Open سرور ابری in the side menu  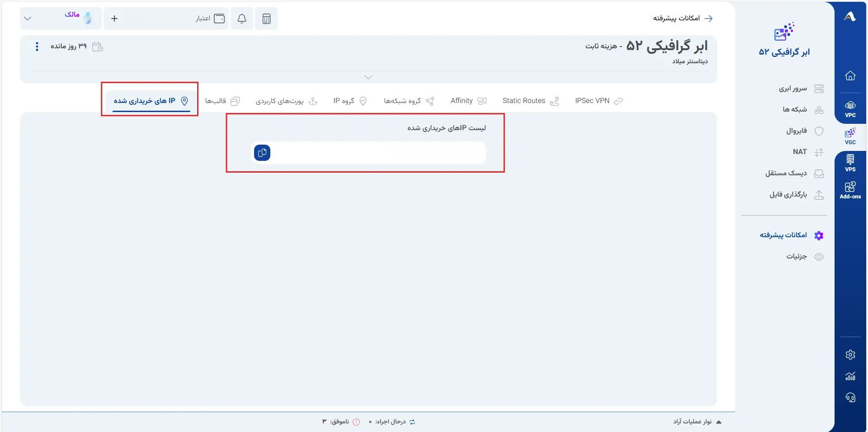point(801,89)
